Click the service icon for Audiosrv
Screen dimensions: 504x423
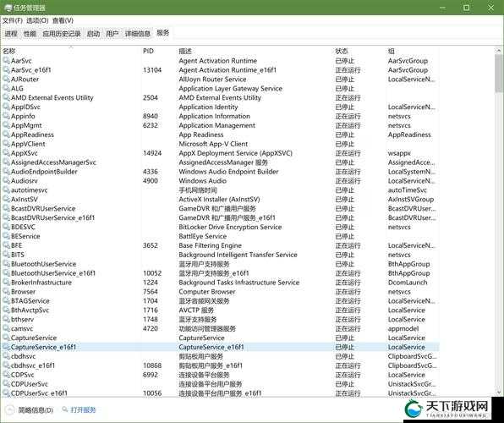tap(6, 181)
